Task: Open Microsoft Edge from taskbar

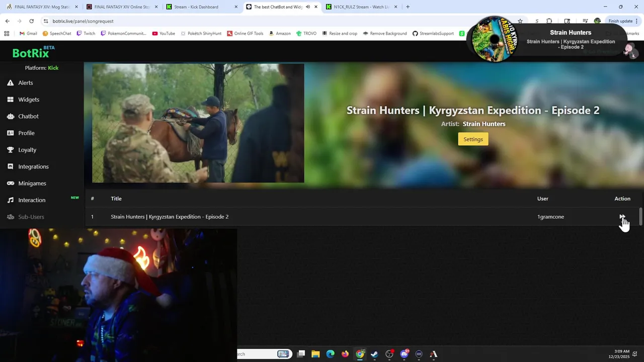Action: coord(330,354)
